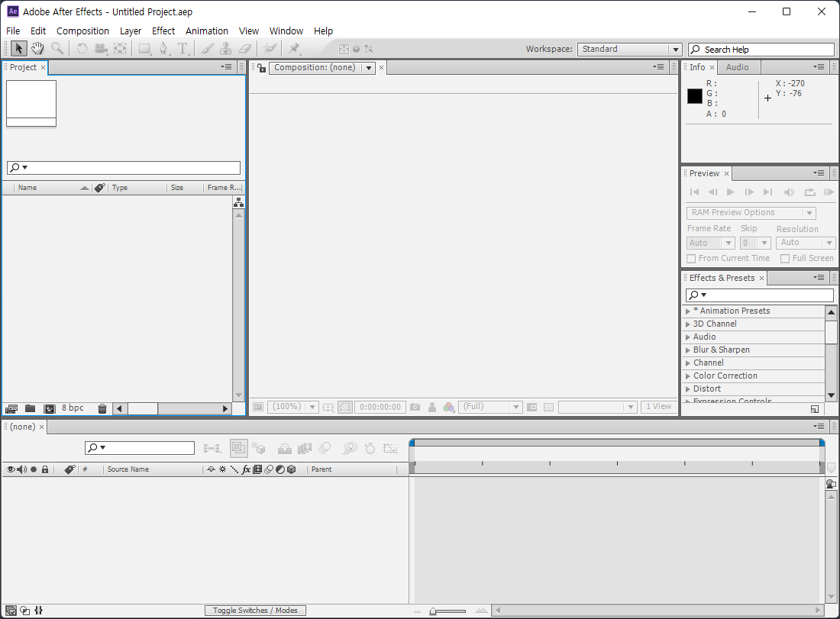Open the Window menu
This screenshot has width=840, height=619.
[x=286, y=31]
